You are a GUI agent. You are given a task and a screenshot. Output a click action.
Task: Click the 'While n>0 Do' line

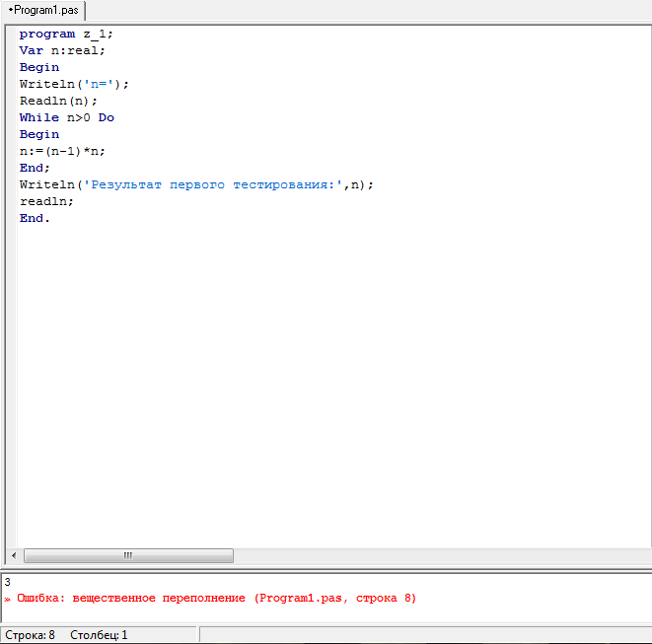[x=66, y=117]
